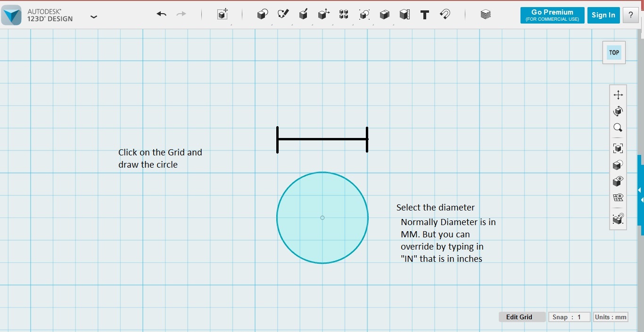Click the Snap value setting
This screenshot has height=332, width=644.
569,317
